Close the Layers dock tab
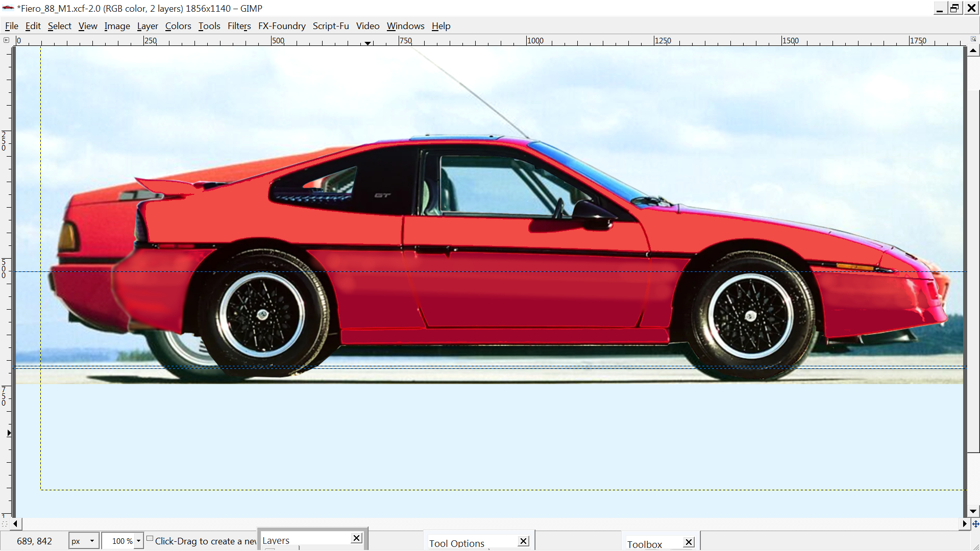The width and height of the screenshot is (980, 551). 357,538
